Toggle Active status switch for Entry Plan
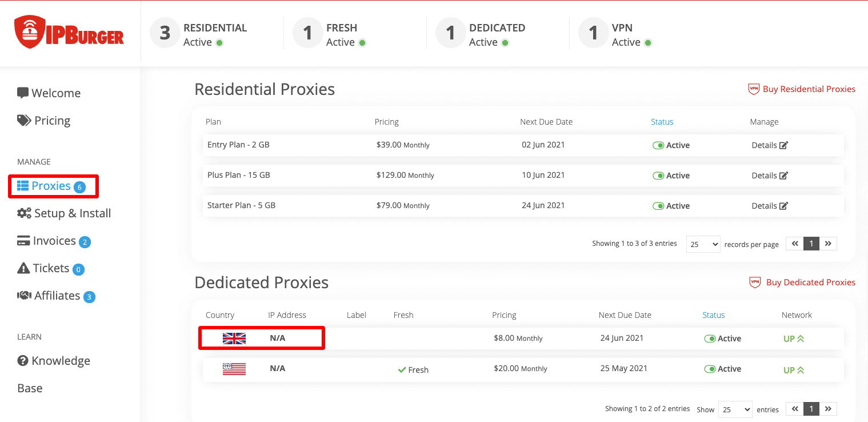This screenshot has height=422, width=868. click(658, 145)
